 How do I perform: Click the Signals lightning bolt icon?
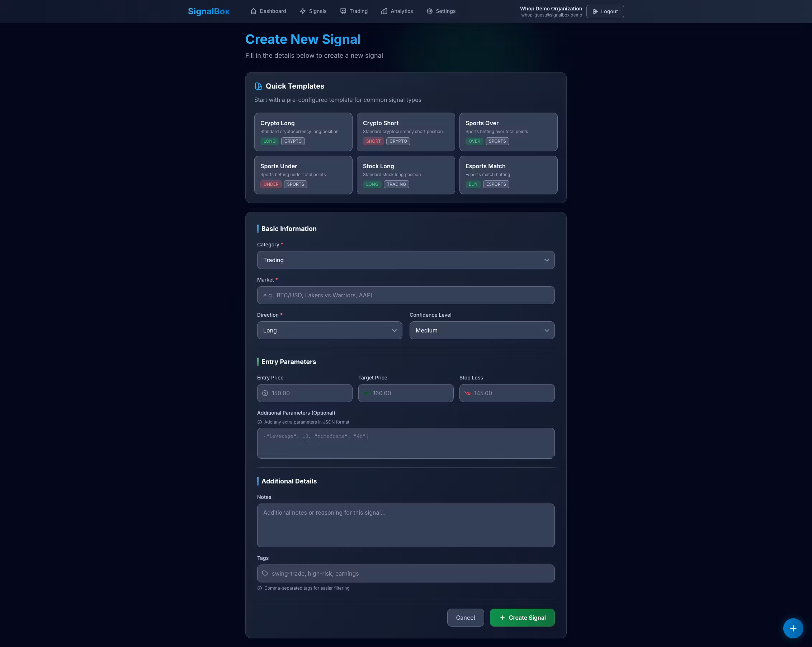[x=302, y=11]
